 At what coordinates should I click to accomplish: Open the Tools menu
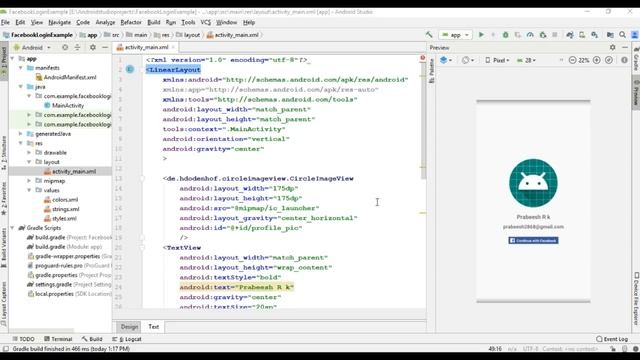(188, 22)
